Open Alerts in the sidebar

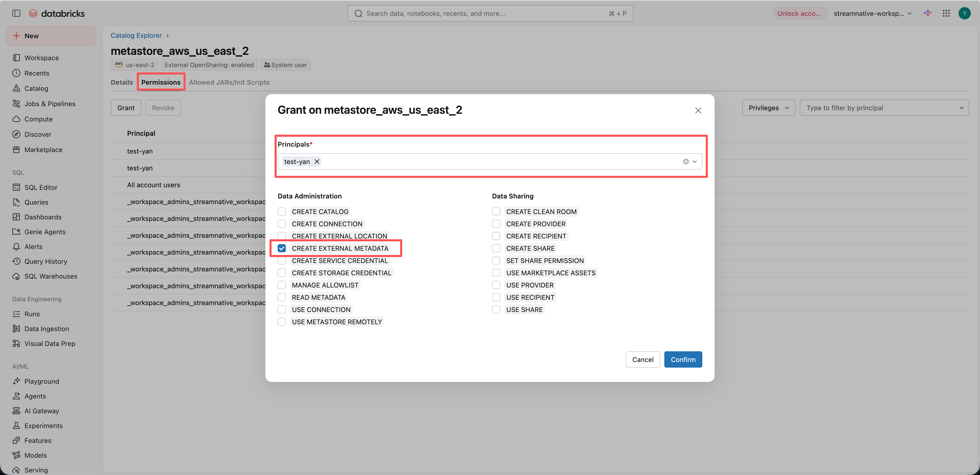tap(33, 246)
